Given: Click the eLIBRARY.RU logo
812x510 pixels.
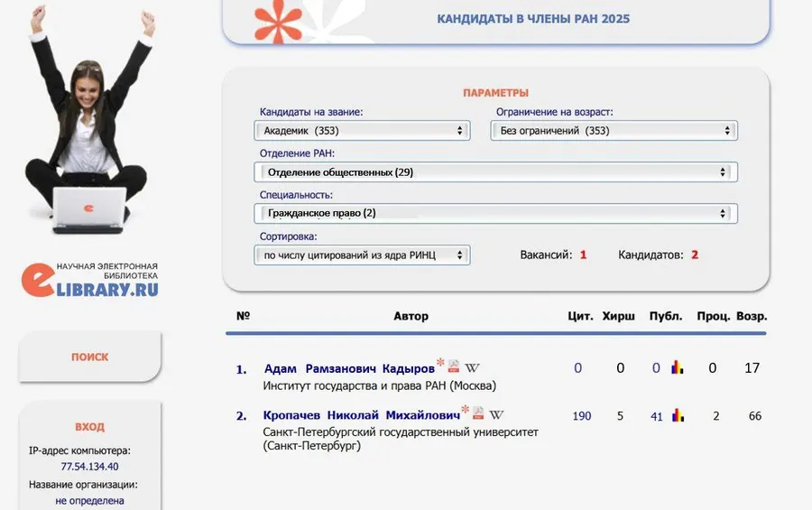Looking at the screenshot, I should click(x=89, y=280).
